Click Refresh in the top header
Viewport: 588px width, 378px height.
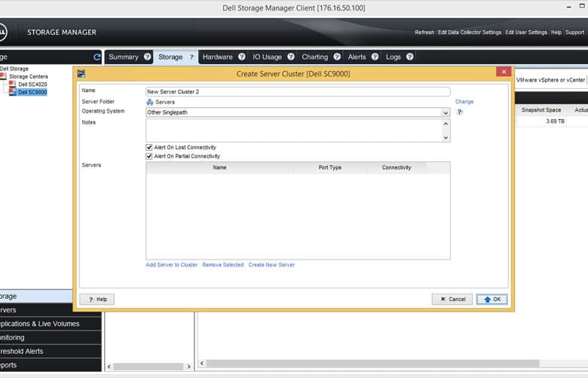tap(424, 32)
